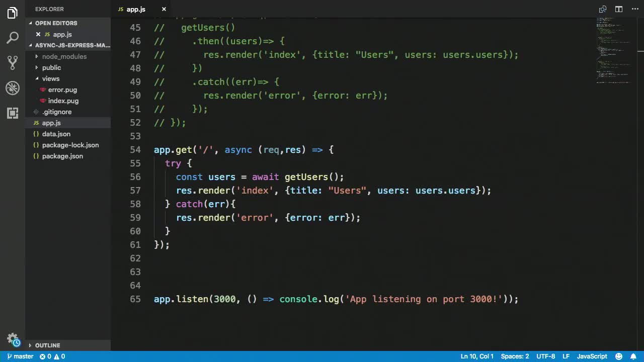Collapse the views folder
The height and width of the screenshot is (362, 644).
click(50, 78)
